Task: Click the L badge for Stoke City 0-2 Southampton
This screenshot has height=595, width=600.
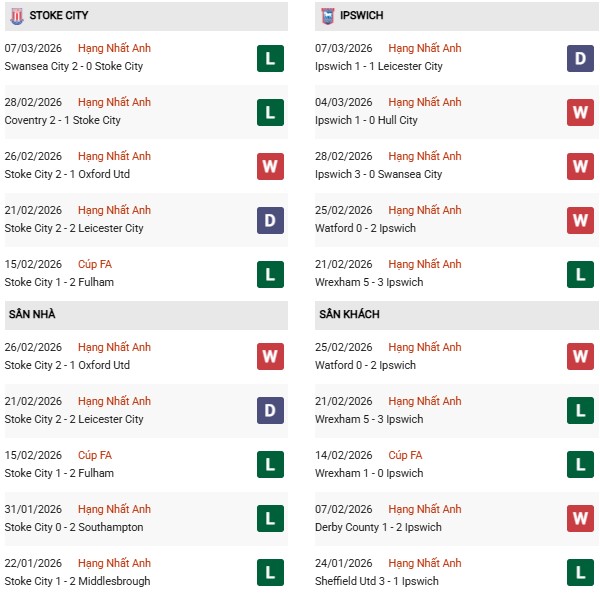Action: [270, 518]
